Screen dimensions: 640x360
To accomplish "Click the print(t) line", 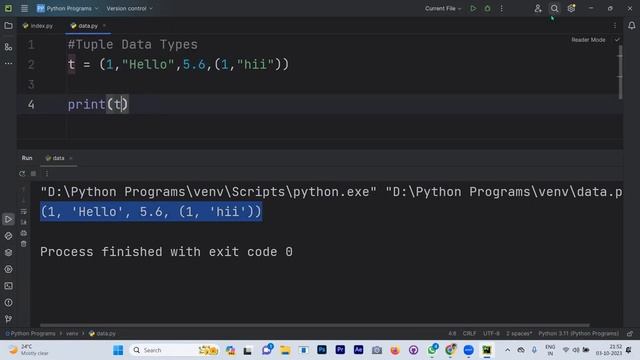I will (x=98, y=104).
